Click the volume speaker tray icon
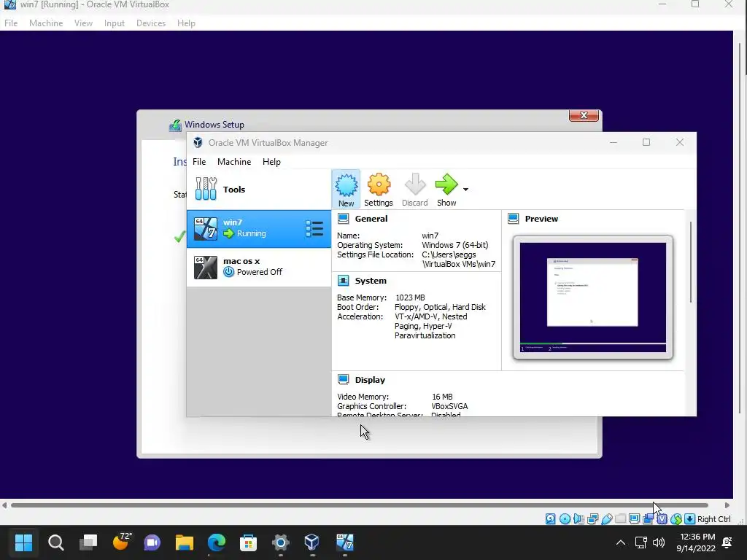Image resolution: width=747 pixels, height=560 pixels. tap(659, 542)
